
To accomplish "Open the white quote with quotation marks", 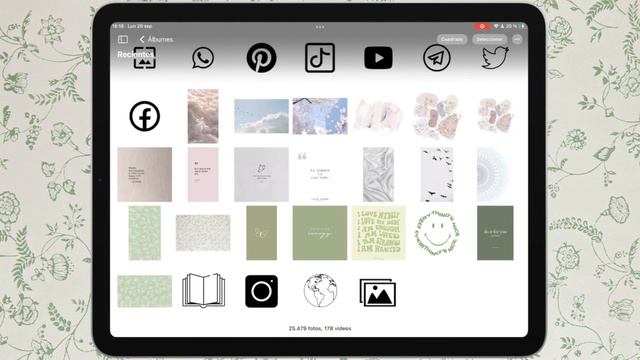I will [x=320, y=175].
